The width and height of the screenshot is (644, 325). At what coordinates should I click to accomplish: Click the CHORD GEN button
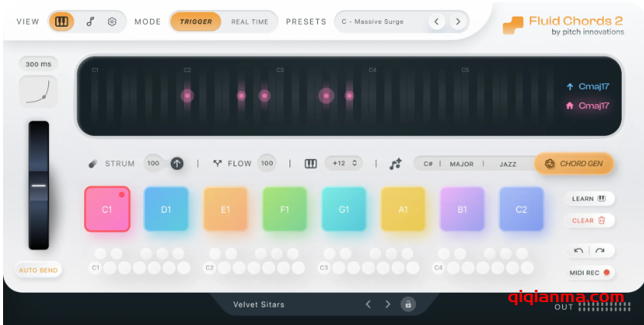[x=574, y=164]
